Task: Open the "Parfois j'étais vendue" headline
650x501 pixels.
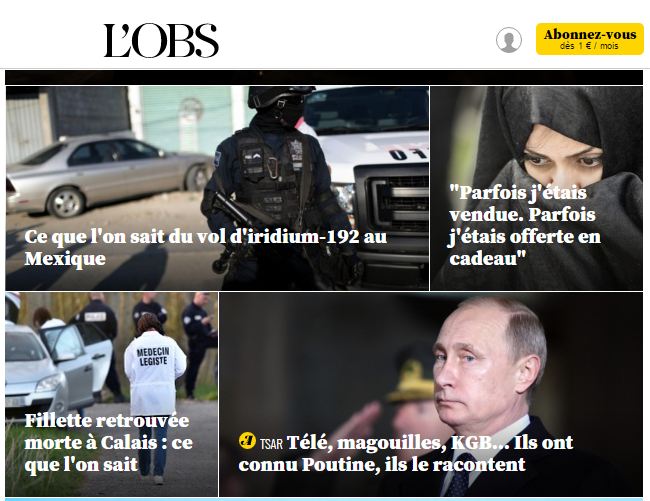Action: 524,225
